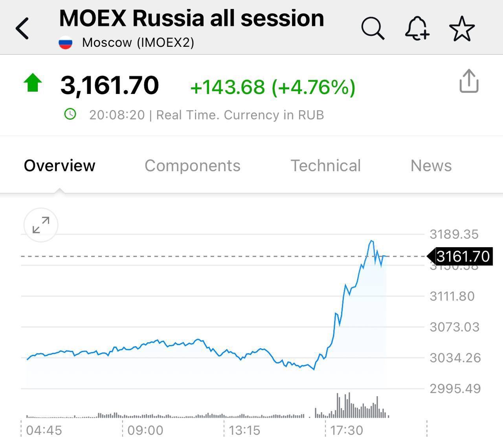Toggle the watchlist star icon
503x448 pixels.
[x=462, y=29]
